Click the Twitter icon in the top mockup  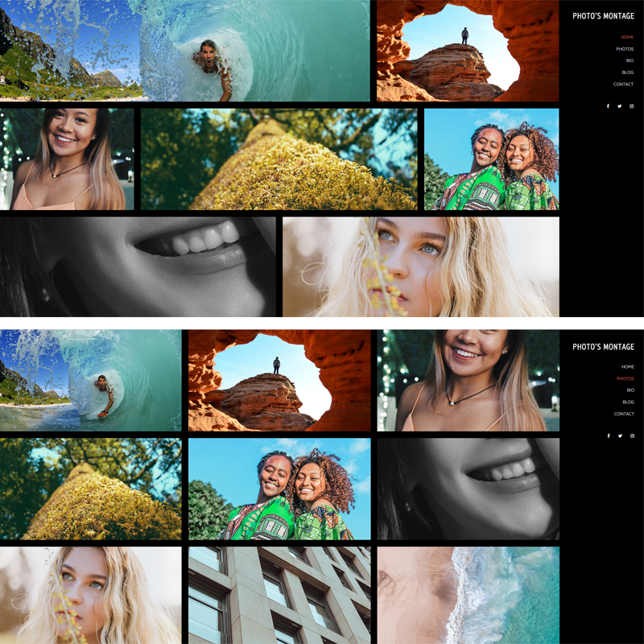coord(619,106)
